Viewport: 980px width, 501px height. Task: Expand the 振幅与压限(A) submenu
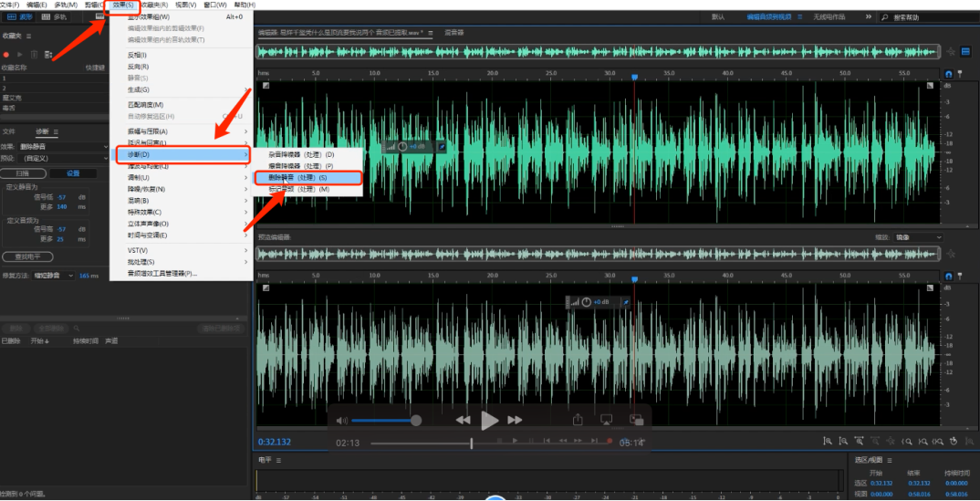click(182, 131)
